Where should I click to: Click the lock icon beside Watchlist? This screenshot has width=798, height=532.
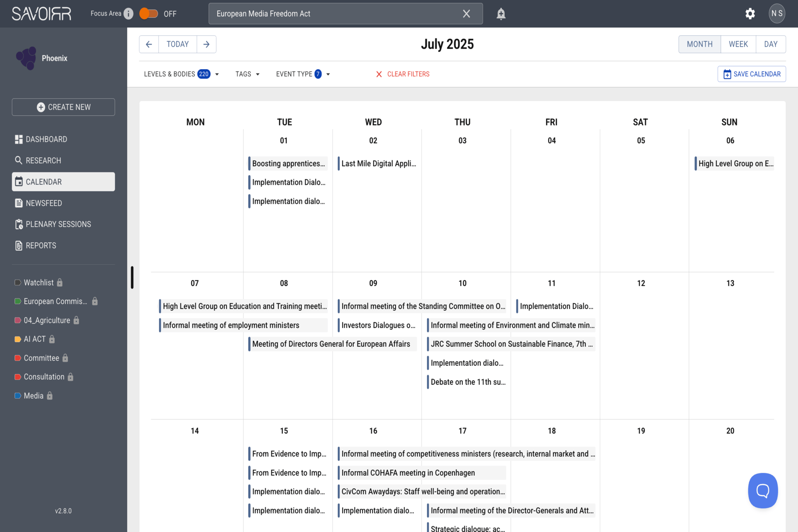coord(60,282)
